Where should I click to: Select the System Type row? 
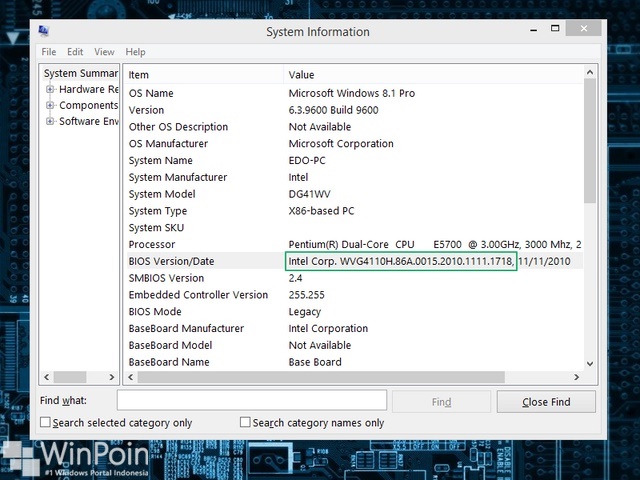tap(353, 211)
